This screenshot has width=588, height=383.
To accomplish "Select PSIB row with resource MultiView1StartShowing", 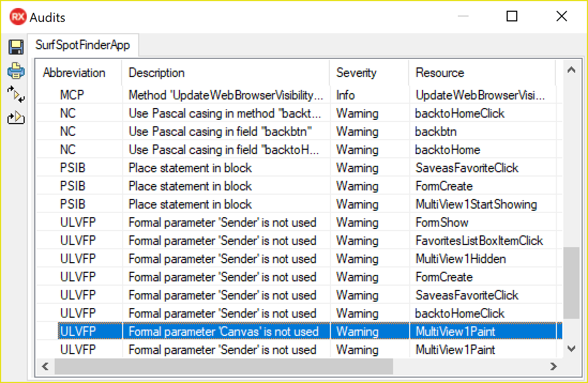I will pyautogui.click(x=299, y=204).
